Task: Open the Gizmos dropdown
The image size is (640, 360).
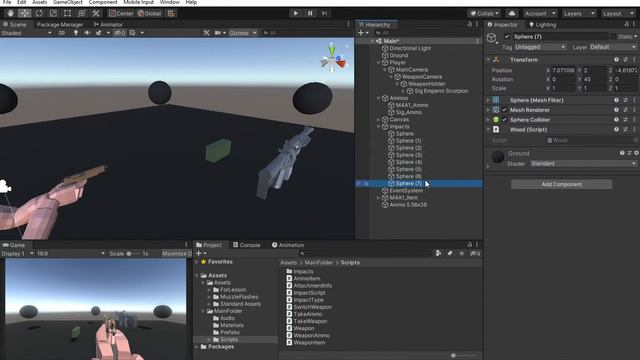Action: click(243, 33)
